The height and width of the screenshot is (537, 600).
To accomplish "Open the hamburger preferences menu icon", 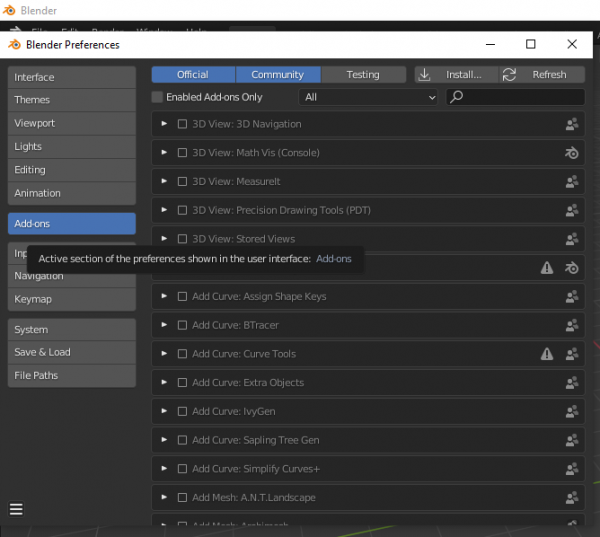I will (16, 509).
